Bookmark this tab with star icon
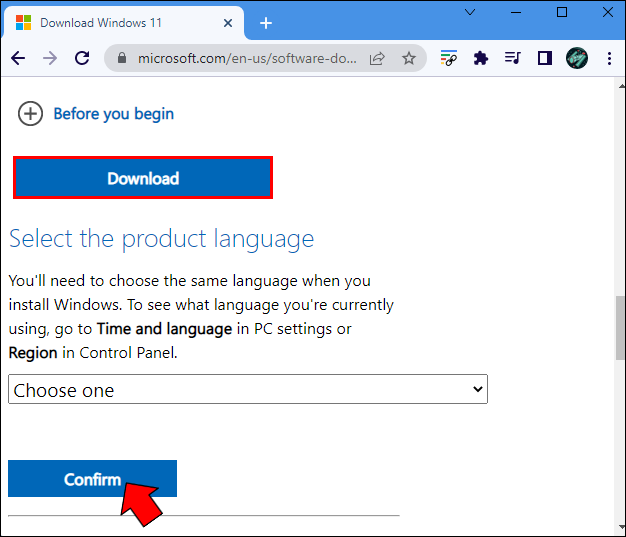This screenshot has width=626, height=537. (x=409, y=58)
